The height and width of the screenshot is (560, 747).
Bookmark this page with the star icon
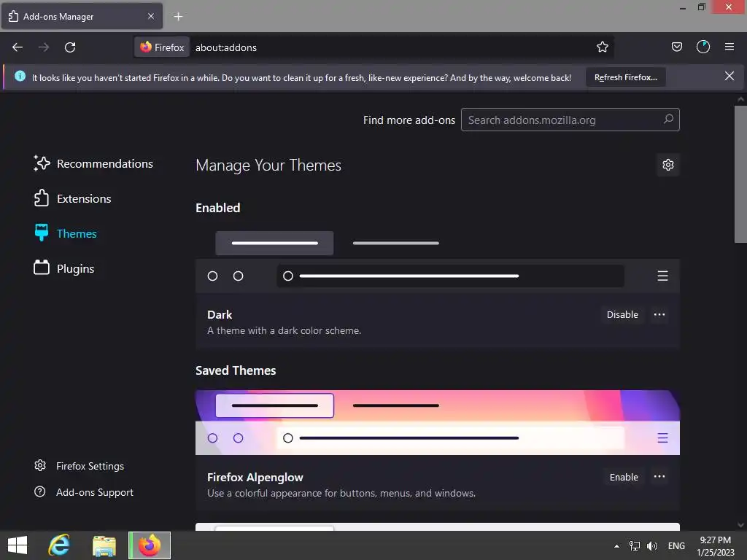click(602, 47)
